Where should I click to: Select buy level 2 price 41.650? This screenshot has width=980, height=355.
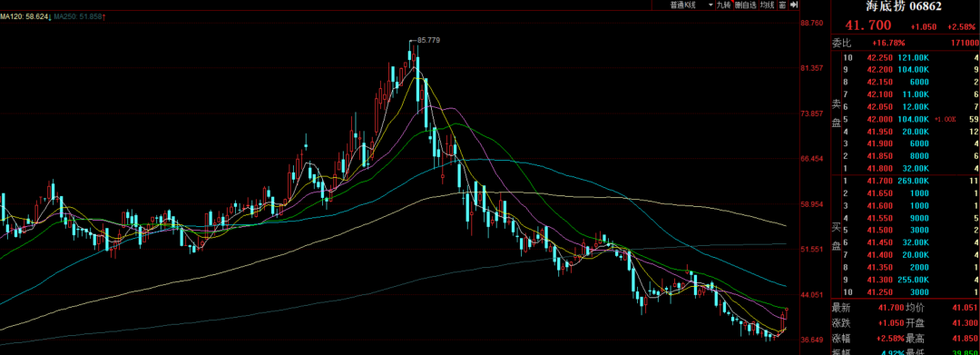[x=879, y=193]
